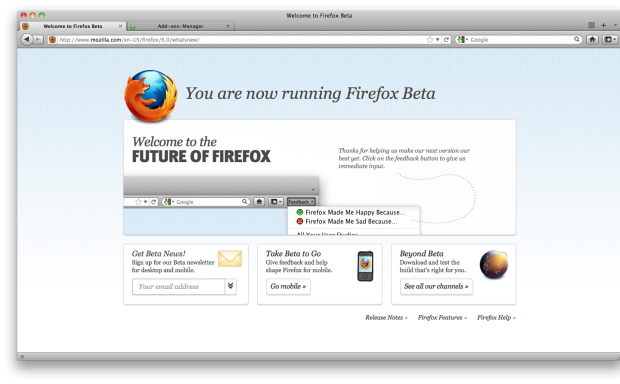Open the Bookmarks menu toolbar button
This screenshot has width=620, height=384.
point(610,40)
